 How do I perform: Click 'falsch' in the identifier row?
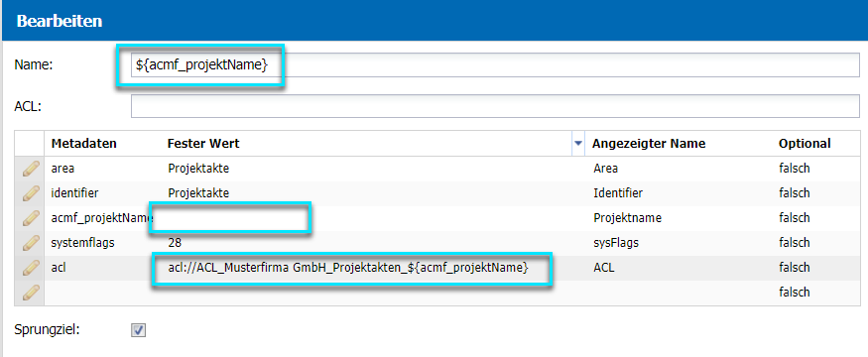click(795, 193)
